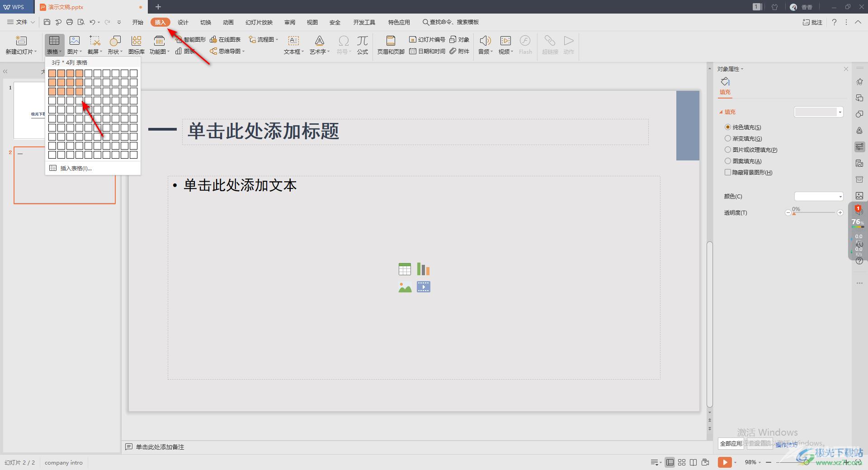Image resolution: width=868 pixels, height=470 pixels.
Task: Select Pattern Fill (图案填充) radio button
Action: [728, 161]
